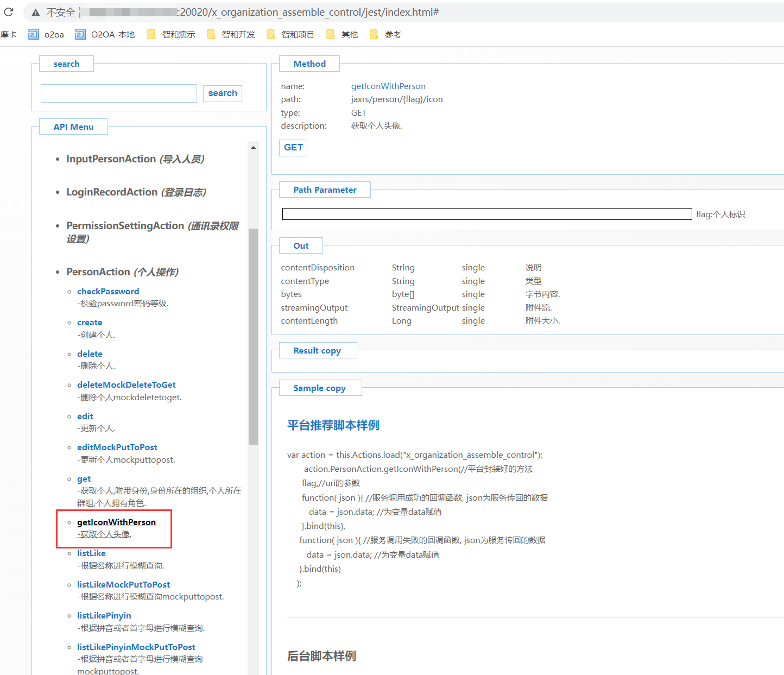Screen dimensions: 784x675
Task: Open the create method link
Action: pyautogui.click(x=90, y=323)
